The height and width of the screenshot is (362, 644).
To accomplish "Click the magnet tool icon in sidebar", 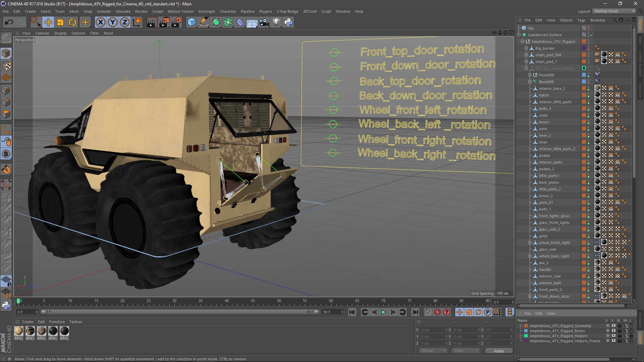I will tap(6, 170).
